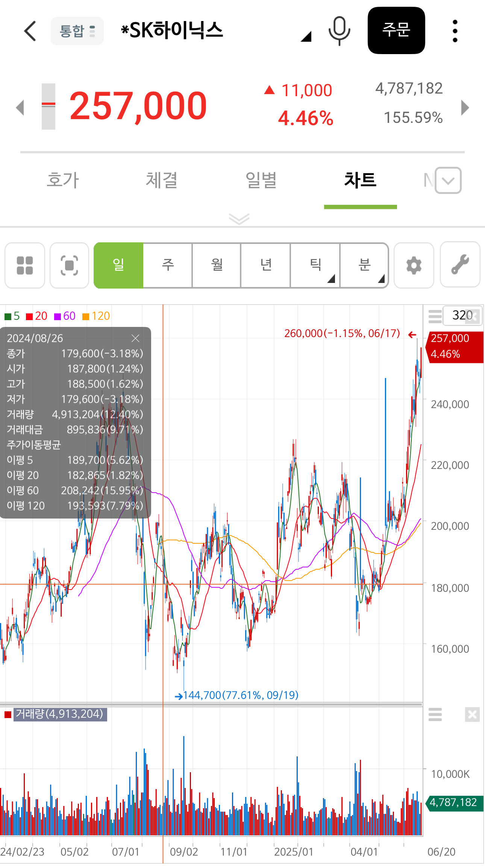Screen dimensions: 485x868
Task: Tap the 240,000 price axis label
Action: (x=450, y=404)
